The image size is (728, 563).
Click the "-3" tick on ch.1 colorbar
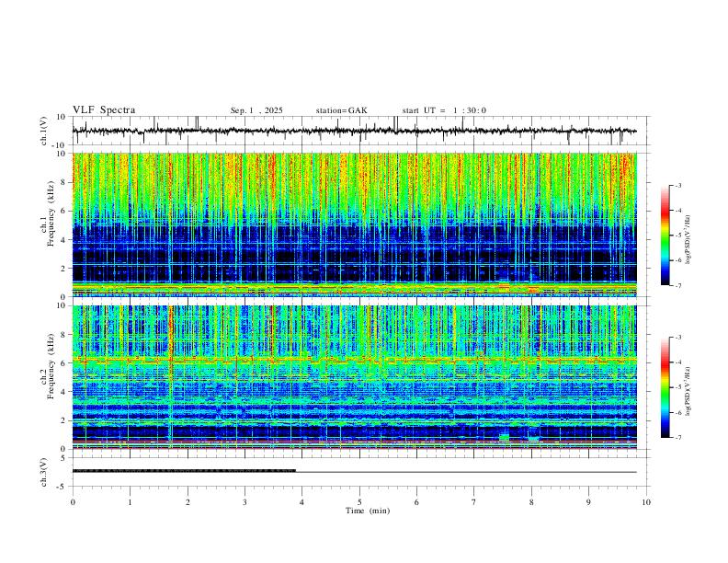pyautogui.click(x=677, y=185)
